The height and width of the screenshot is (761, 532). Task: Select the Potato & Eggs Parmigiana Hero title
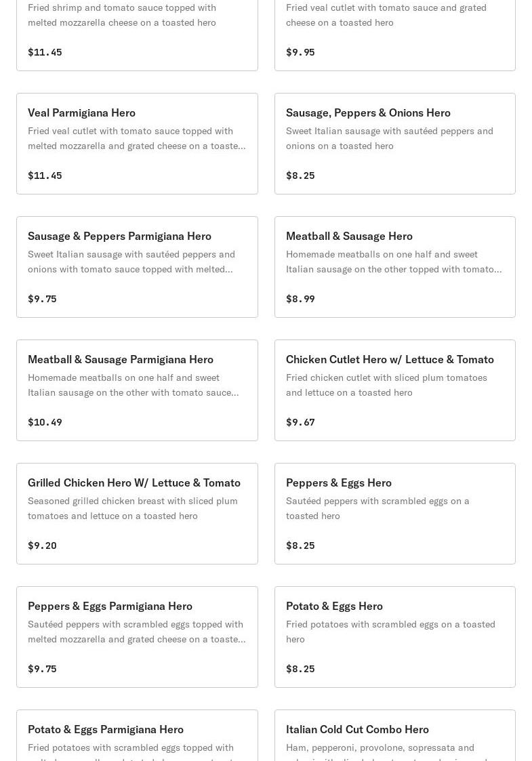click(106, 729)
